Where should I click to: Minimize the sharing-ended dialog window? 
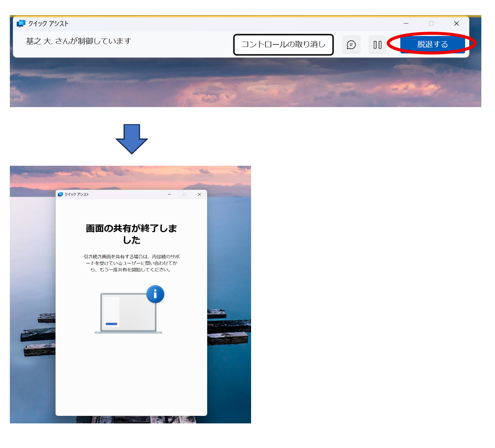pos(169,194)
